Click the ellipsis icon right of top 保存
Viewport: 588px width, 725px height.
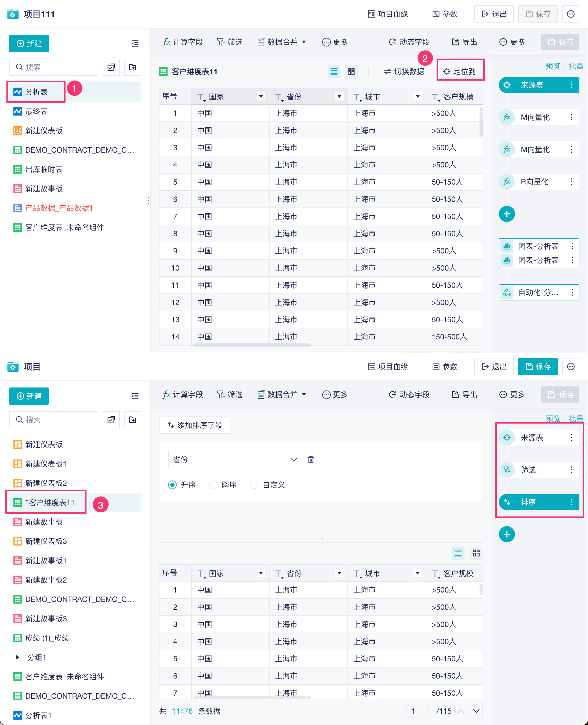pos(570,14)
